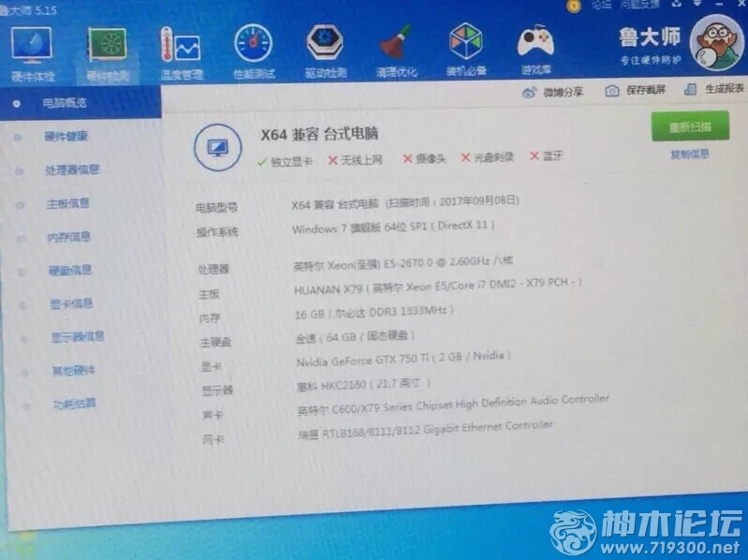
Task: Click the RTL8168/8111/8112 Ethernet value
Action: click(426, 430)
